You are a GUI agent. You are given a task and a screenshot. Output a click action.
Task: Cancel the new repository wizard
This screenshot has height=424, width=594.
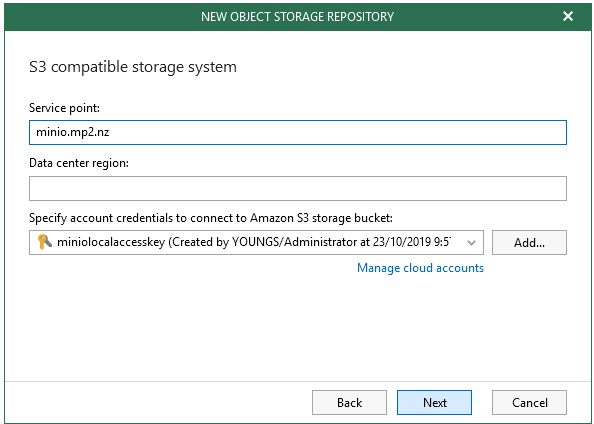[529, 402]
